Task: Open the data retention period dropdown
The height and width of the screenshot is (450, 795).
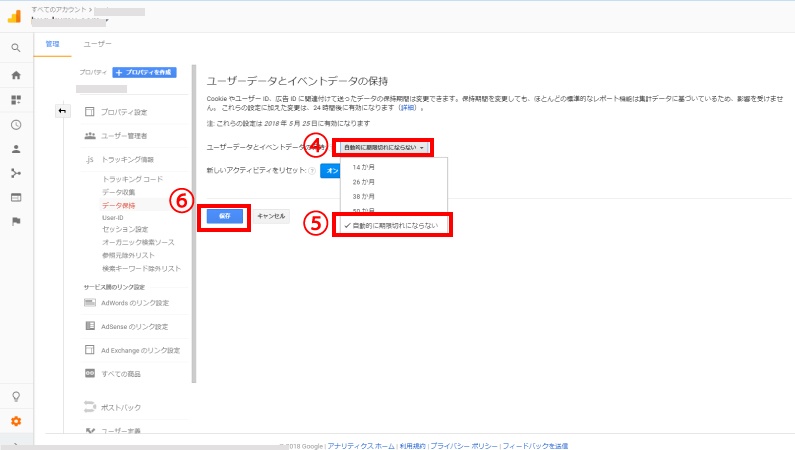Action: tap(384, 147)
